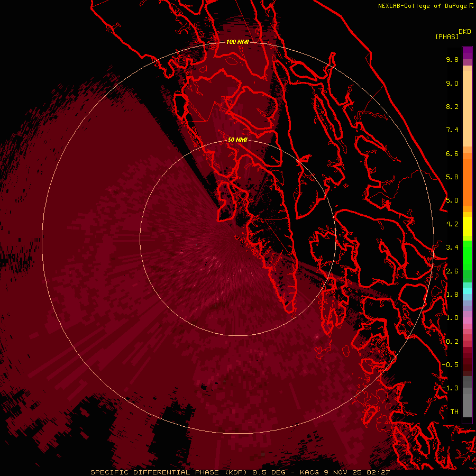Click the 0.2 scale value
This screenshot has width=476, height=476.
[452, 342]
